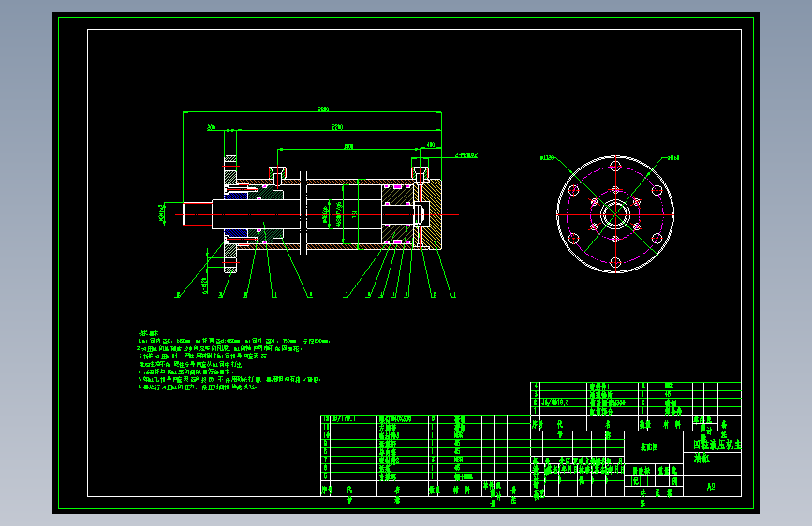812x526 pixels.
Task: Select the 油缸 text in title block
Action: click(x=701, y=459)
